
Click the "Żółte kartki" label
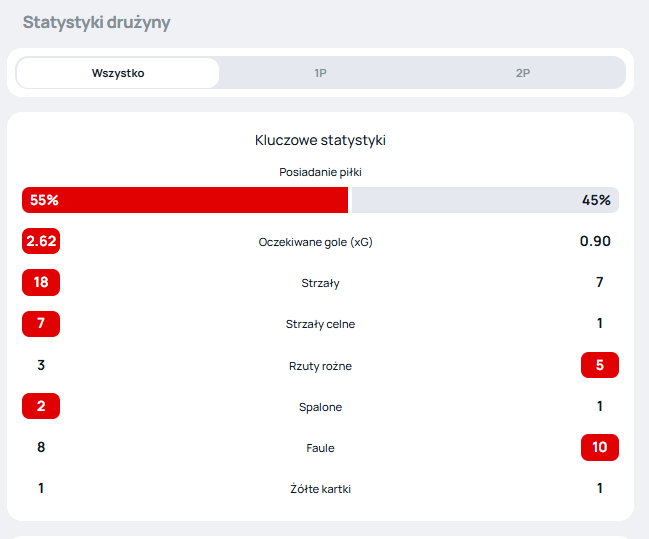[x=320, y=489]
